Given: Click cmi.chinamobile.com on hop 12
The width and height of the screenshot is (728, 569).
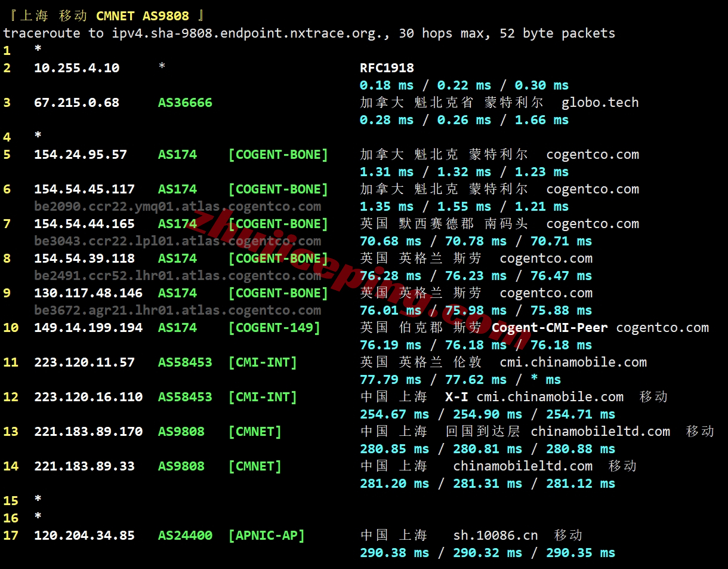Looking at the screenshot, I should (x=550, y=397).
